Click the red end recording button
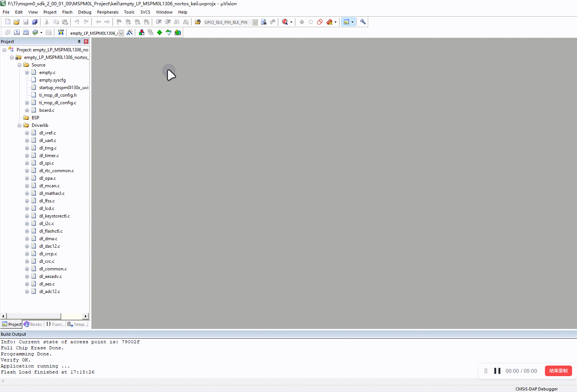The width and height of the screenshot is (577, 392). [558, 371]
